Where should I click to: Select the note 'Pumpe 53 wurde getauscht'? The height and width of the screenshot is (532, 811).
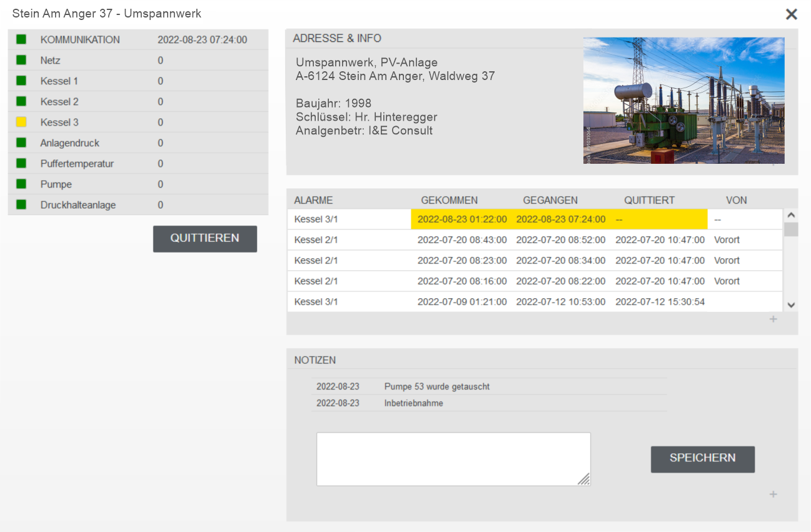pos(437,386)
